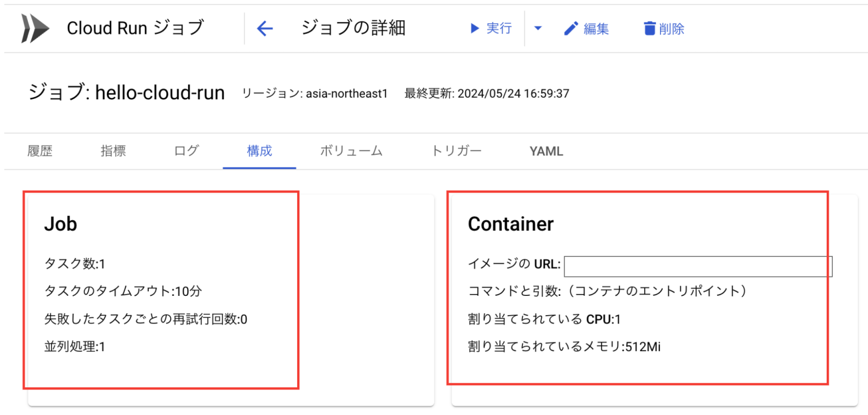Click the play triangle icon beside 実行
This screenshot has width=868, height=415.
475,28
